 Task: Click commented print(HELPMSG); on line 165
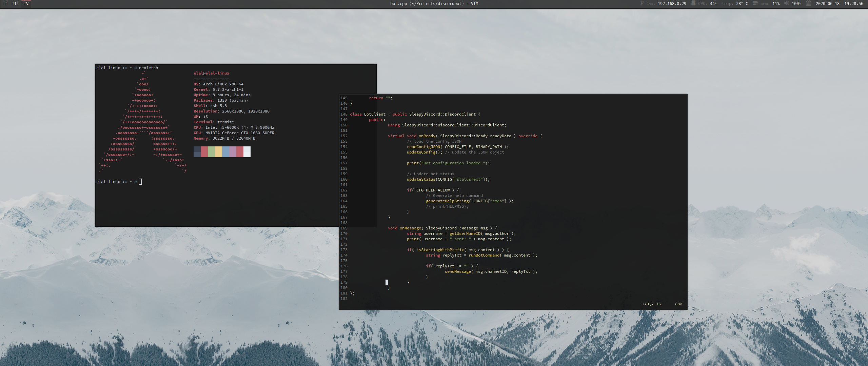tap(447, 206)
